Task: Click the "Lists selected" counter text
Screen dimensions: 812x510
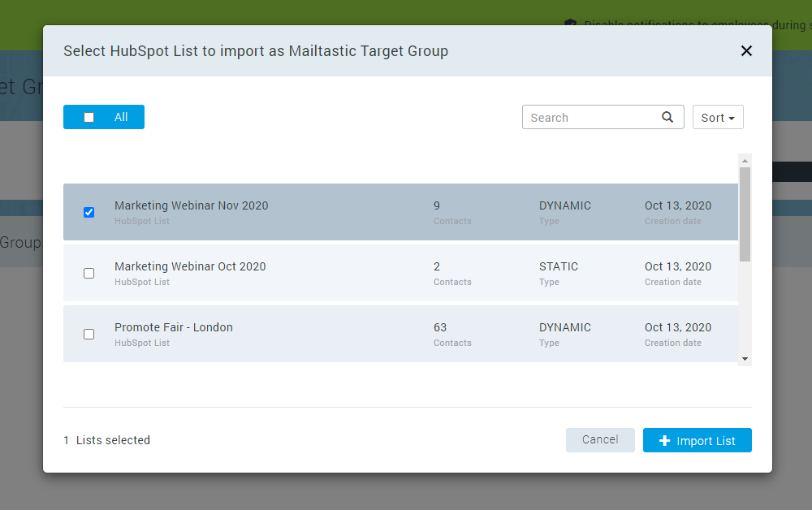Action: pos(106,440)
